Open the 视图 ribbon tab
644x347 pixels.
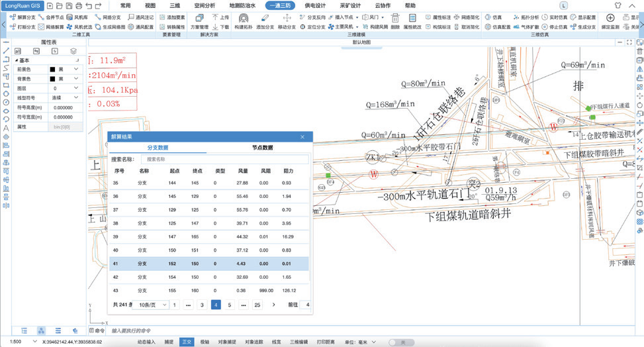coord(150,5)
